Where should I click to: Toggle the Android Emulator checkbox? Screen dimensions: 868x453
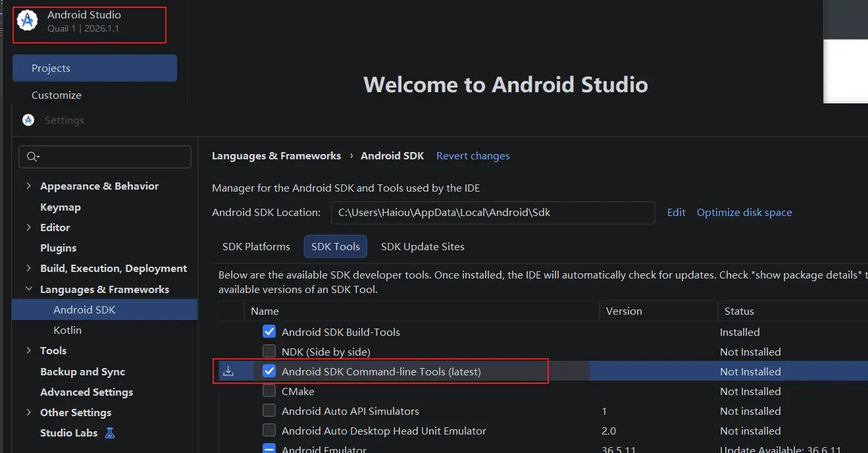(269, 449)
